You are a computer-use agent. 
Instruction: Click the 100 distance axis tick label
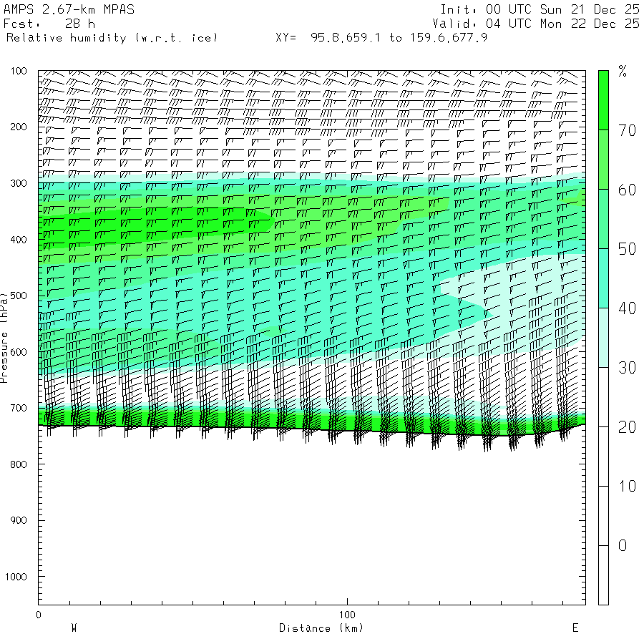pyautogui.click(x=347, y=615)
